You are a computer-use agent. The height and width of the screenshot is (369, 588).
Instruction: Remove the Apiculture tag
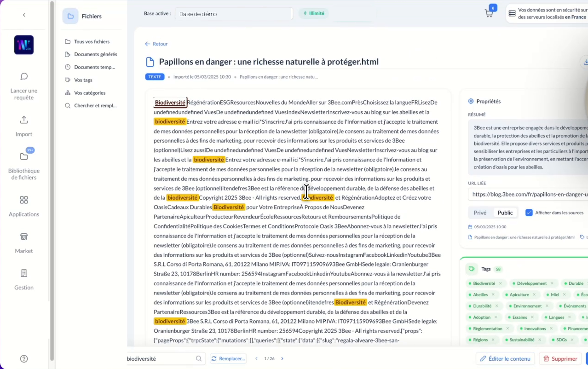pos(534,295)
